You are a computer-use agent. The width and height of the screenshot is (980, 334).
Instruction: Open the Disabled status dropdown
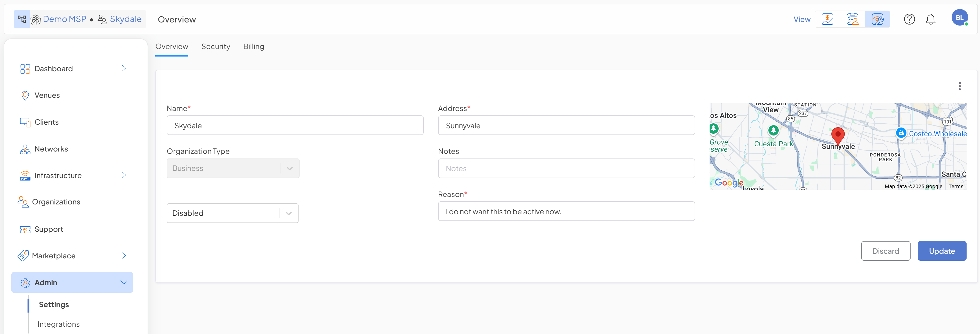tap(232, 213)
